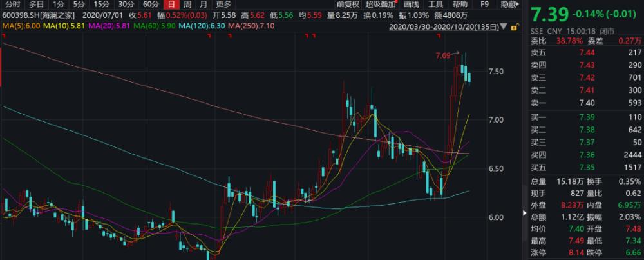
Task: Activate the 画线 drawing tool
Action: [411, 4]
